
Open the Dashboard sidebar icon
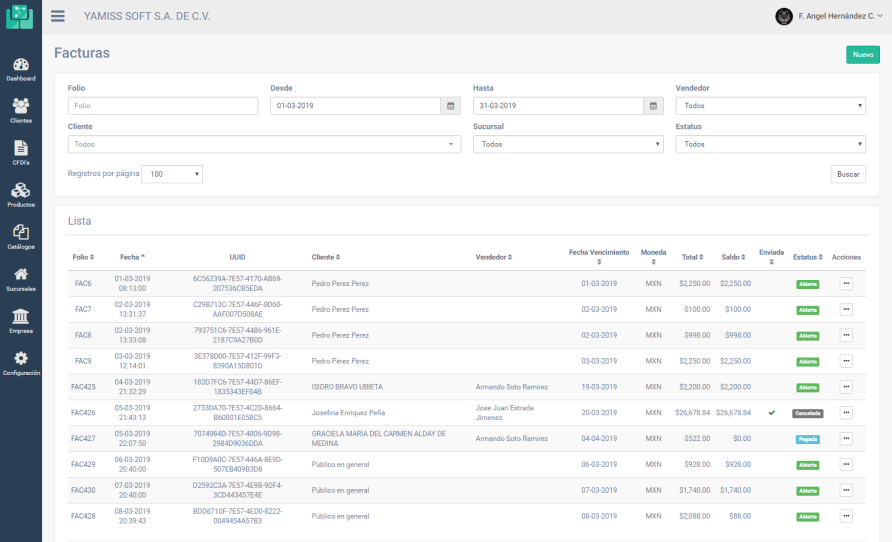[x=20, y=66]
